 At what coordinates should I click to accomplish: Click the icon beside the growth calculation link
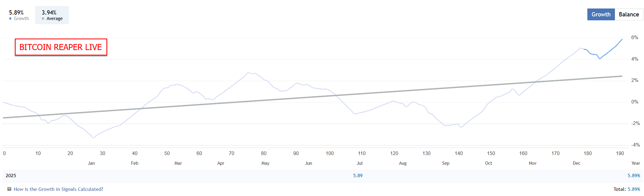click(9, 189)
